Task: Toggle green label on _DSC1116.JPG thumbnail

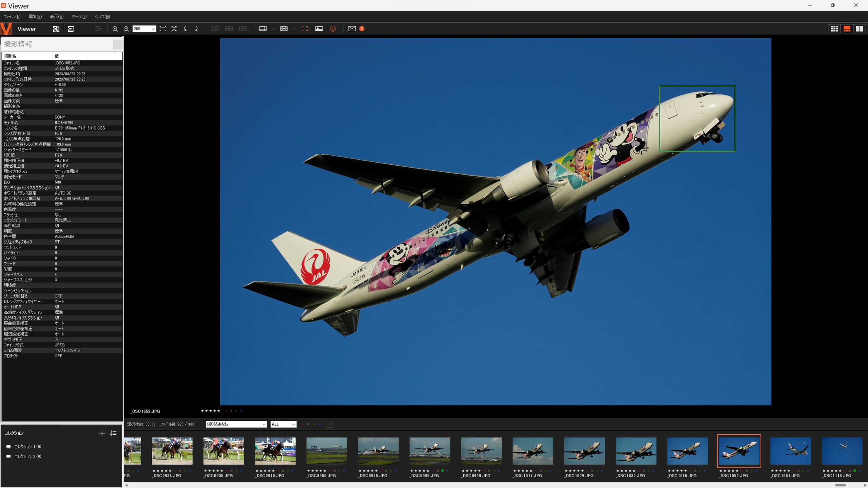Action: tap(855, 471)
